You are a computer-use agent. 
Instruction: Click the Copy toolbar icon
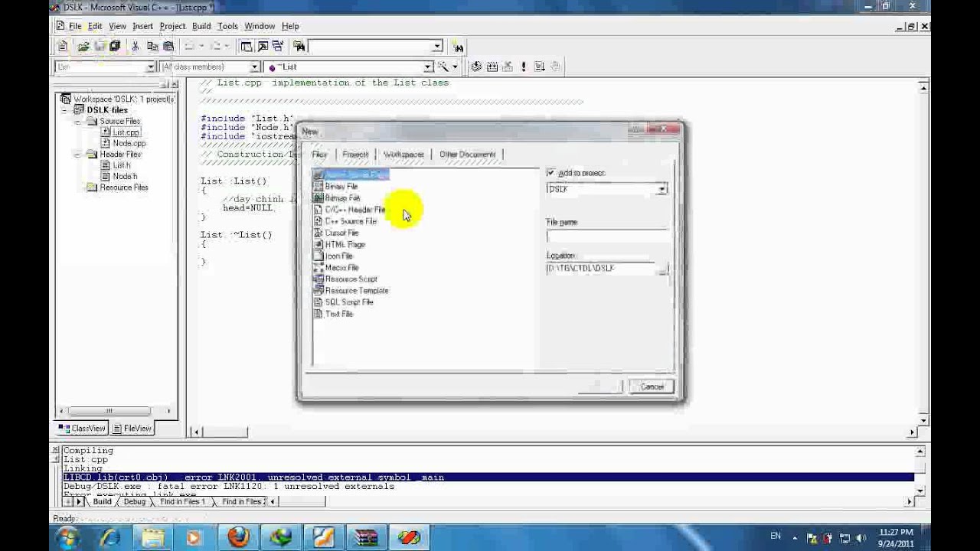pos(152,47)
